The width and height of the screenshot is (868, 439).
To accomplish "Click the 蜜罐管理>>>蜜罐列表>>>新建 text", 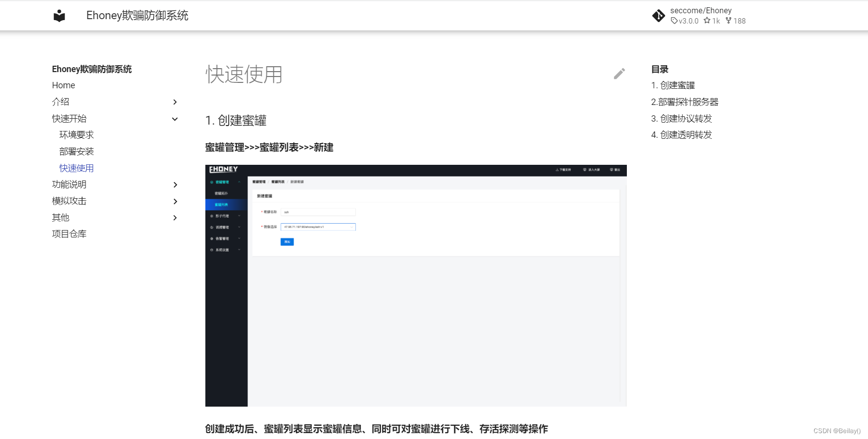I will (x=269, y=148).
